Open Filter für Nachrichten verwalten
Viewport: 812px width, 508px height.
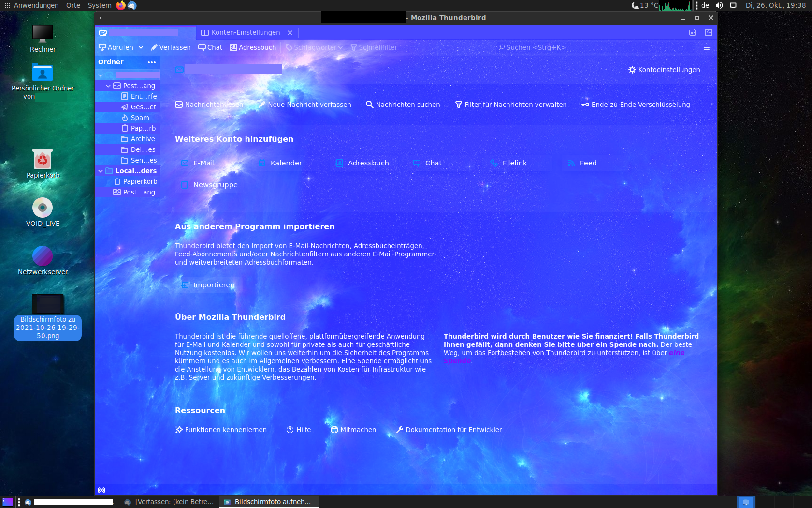(x=511, y=105)
